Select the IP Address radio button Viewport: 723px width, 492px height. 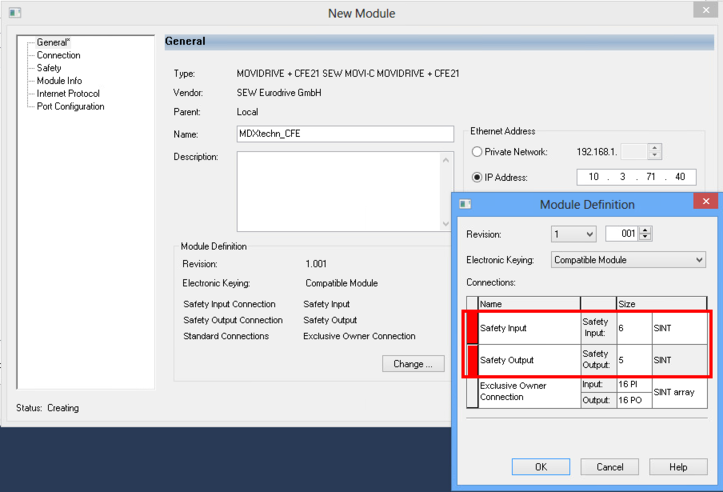click(x=477, y=177)
